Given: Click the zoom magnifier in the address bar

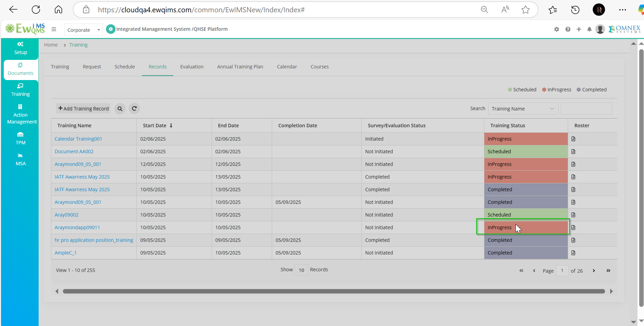Looking at the screenshot, I should [484, 10].
